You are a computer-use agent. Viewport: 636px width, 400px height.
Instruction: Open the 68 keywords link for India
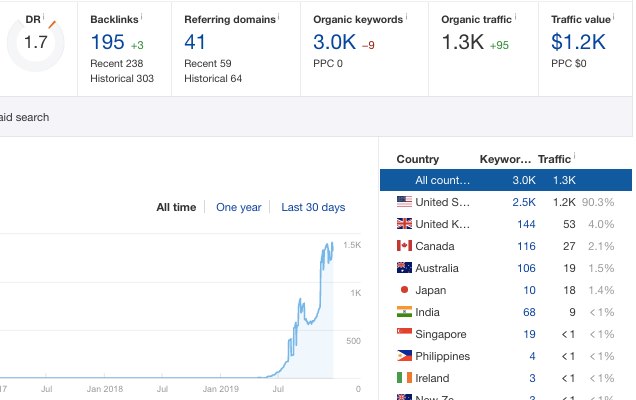tap(529, 312)
